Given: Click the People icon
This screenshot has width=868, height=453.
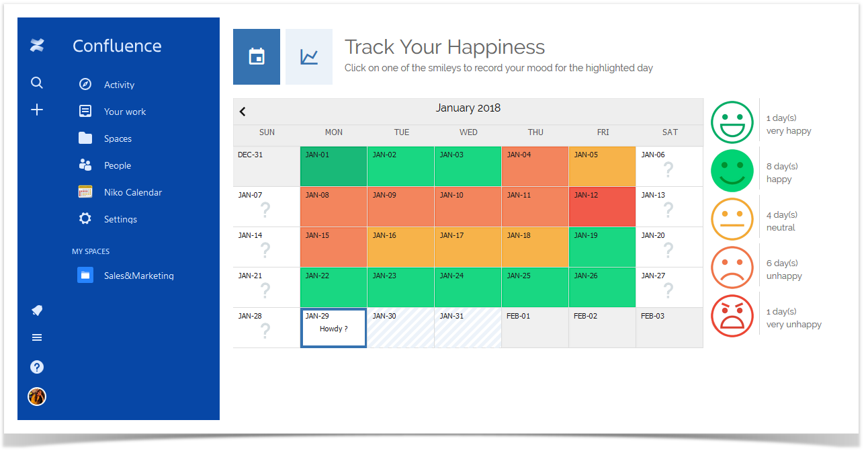Looking at the screenshot, I should [x=85, y=165].
